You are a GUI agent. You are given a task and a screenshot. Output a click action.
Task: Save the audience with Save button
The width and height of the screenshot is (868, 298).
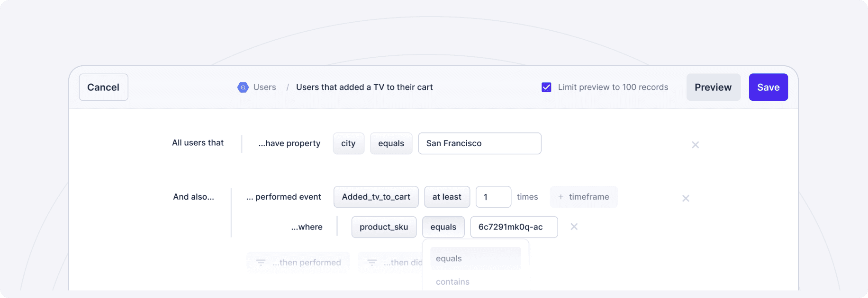(x=768, y=87)
